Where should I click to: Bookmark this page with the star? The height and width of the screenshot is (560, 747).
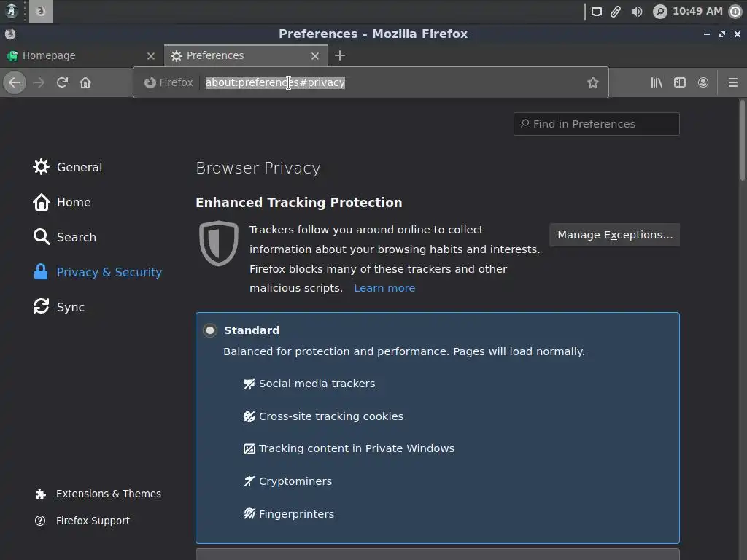point(593,82)
